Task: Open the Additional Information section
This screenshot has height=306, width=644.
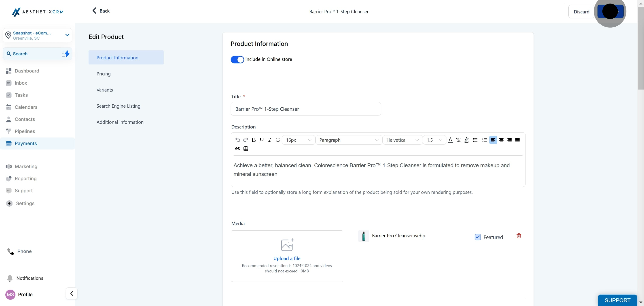Action: click(x=120, y=122)
